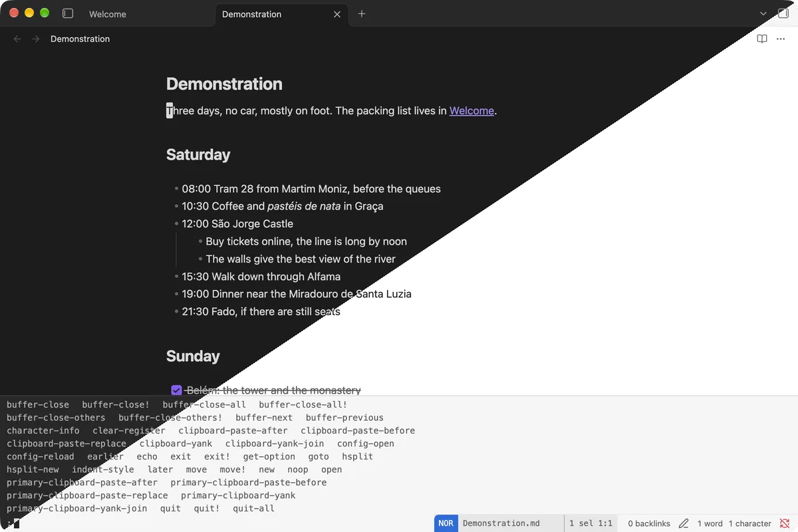This screenshot has width=798, height=532.
Task: Click the 15:30 Walk down through Alfama line
Action: click(261, 276)
